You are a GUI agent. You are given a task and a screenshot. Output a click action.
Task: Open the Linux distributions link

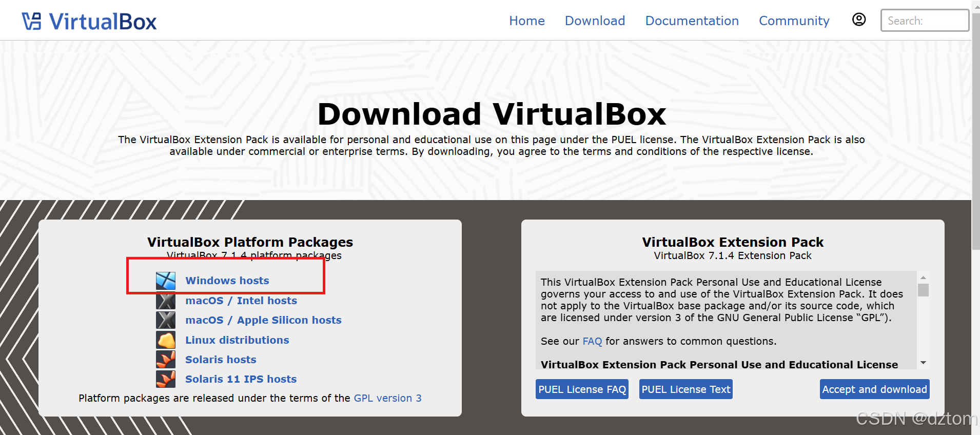click(237, 340)
